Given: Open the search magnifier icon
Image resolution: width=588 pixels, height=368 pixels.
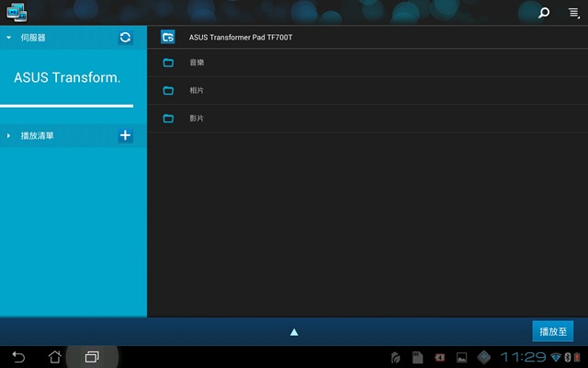Looking at the screenshot, I should [x=544, y=13].
